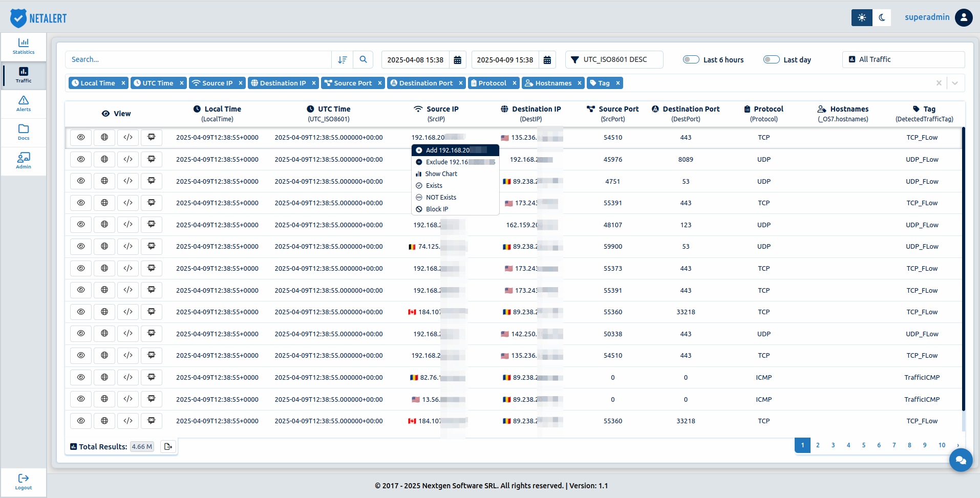
Task: Click the end datetime field 2025-04-09 15:38
Action: click(505, 60)
